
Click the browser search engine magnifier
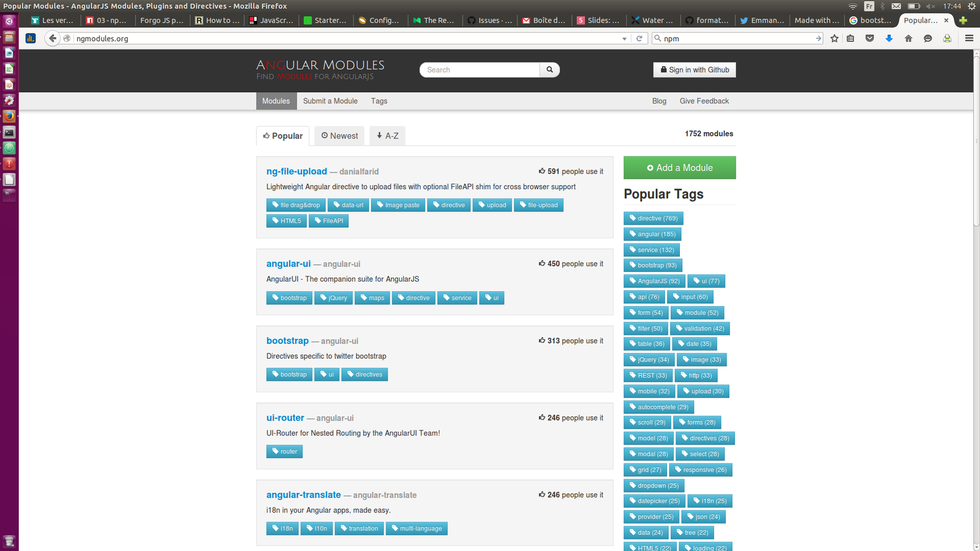click(x=658, y=38)
